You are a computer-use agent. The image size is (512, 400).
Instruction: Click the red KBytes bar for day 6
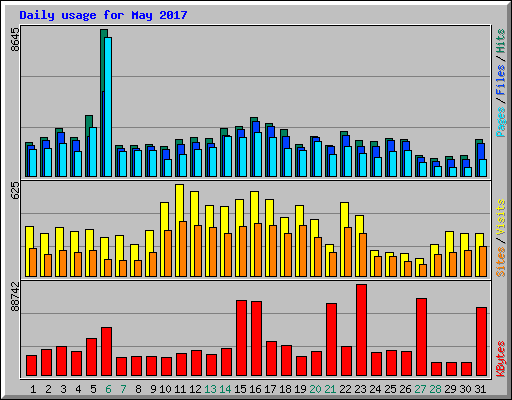(106, 352)
